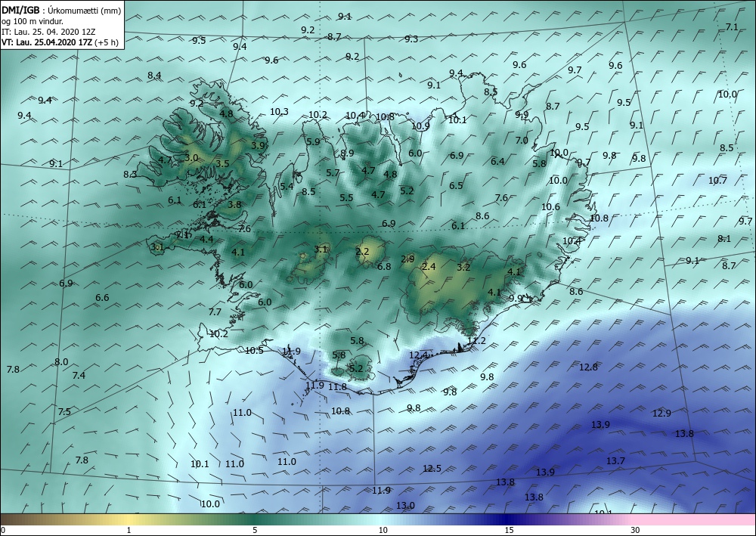Click the map value '8.3'
756x536 pixels.
tap(130, 175)
